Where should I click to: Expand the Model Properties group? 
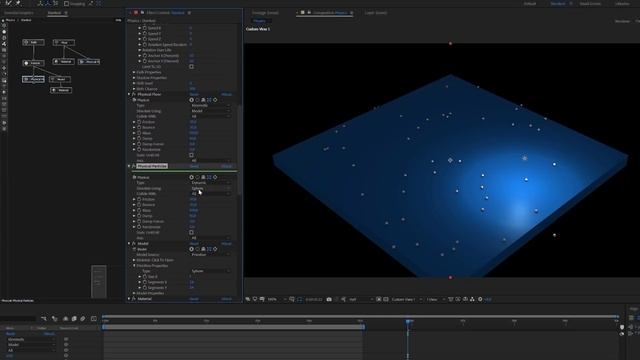click(134, 293)
